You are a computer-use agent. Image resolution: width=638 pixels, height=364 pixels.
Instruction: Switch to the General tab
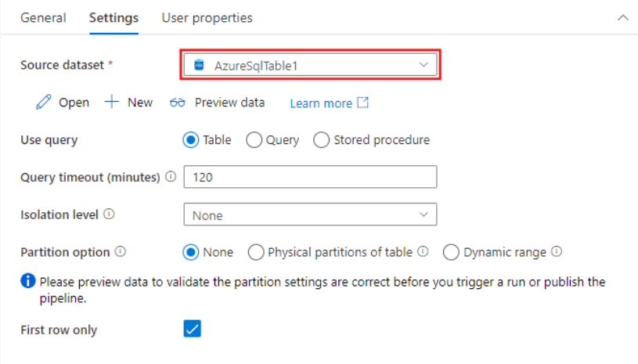pos(43,18)
